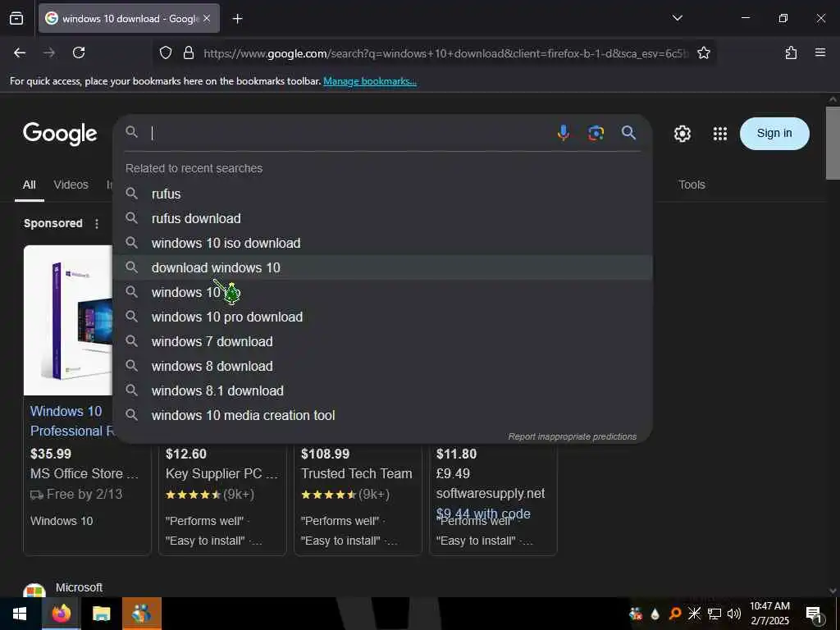Bookmark this page with star icon
The image size is (840, 630).
pos(703,52)
